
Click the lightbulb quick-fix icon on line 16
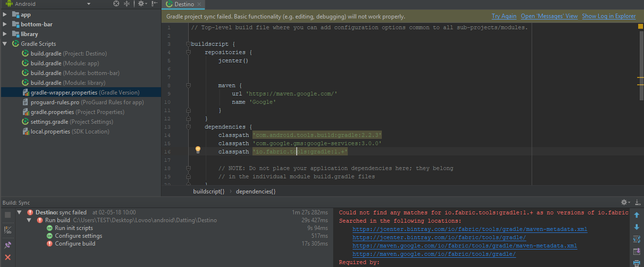coord(198,150)
